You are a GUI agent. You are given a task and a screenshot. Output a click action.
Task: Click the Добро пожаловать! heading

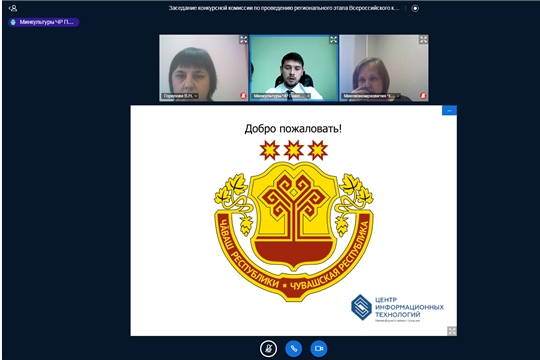[x=293, y=129]
